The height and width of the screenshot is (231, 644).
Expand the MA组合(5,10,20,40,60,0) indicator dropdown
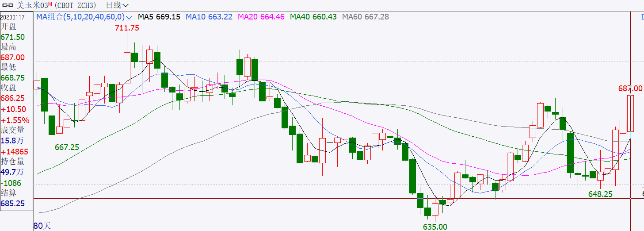[129, 17]
